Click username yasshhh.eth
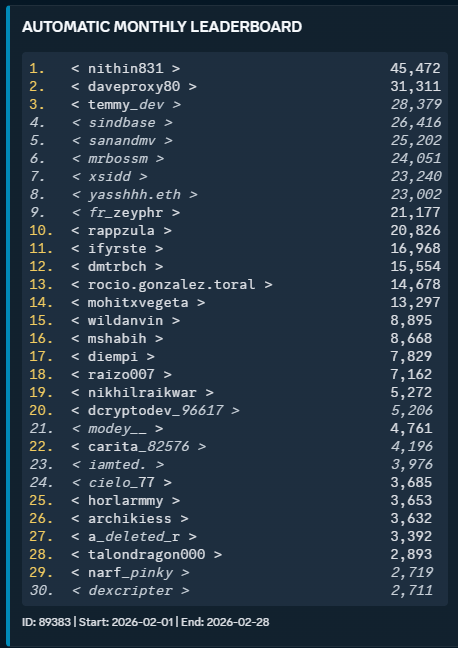The width and height of the screenshot is (458, 648). (x=134, y=195)
